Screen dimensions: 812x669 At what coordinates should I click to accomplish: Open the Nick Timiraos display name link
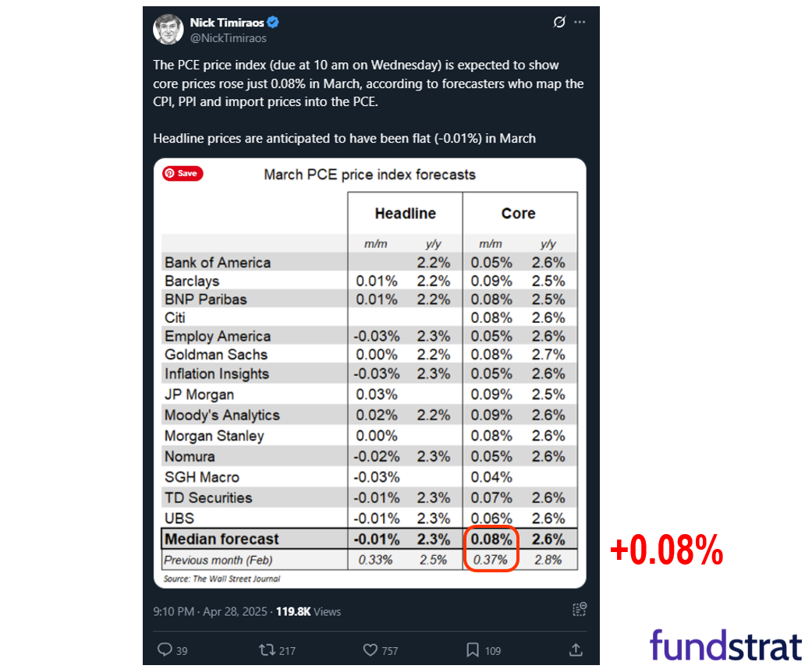[227, 23]
